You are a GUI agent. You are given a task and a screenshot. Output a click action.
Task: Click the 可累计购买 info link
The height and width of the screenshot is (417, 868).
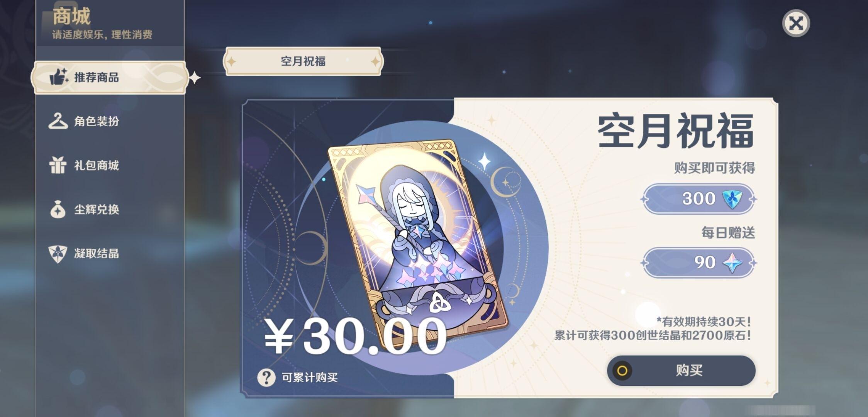[310, 377]
